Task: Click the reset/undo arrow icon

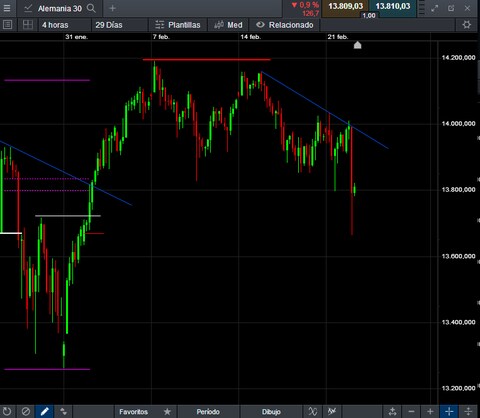Action: [7, 411]
